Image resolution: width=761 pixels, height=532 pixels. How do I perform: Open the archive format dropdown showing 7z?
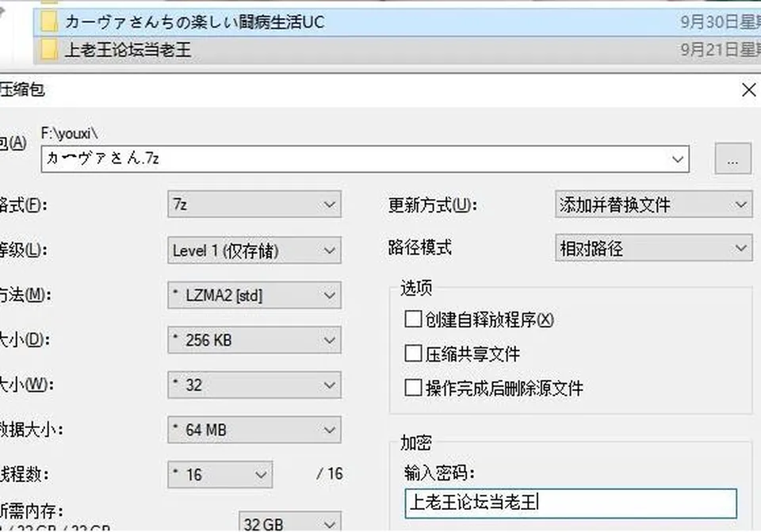(254, 205)
